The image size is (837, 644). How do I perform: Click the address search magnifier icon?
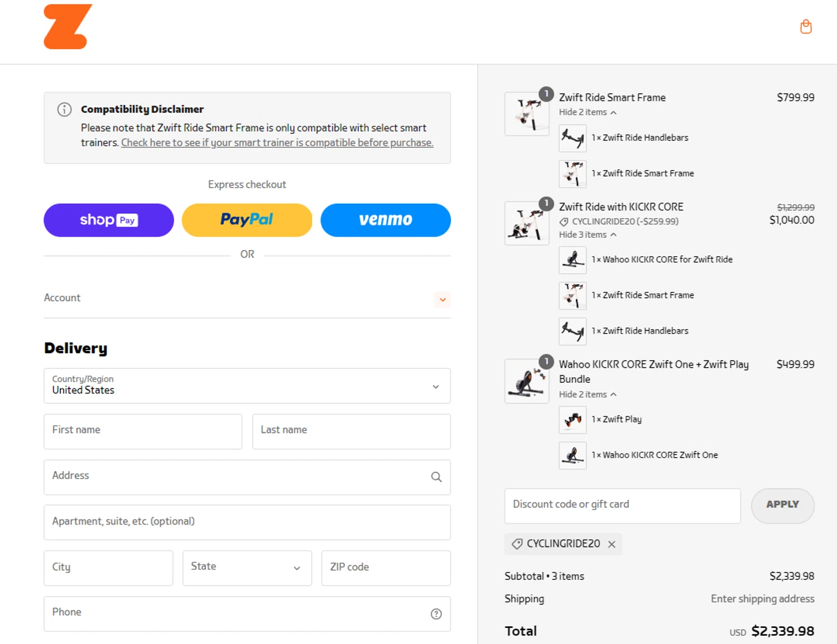(x=436, y=477)
